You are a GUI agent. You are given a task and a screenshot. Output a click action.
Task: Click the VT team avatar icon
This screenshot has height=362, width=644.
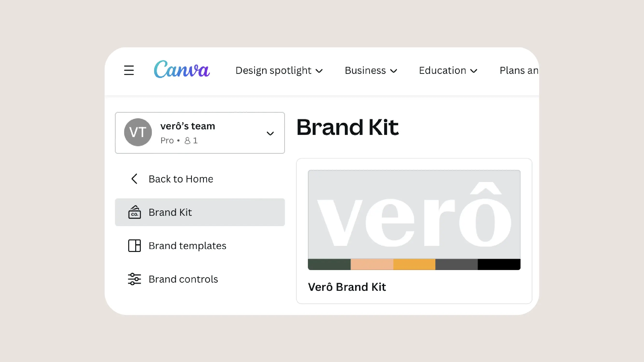[138, 132]
